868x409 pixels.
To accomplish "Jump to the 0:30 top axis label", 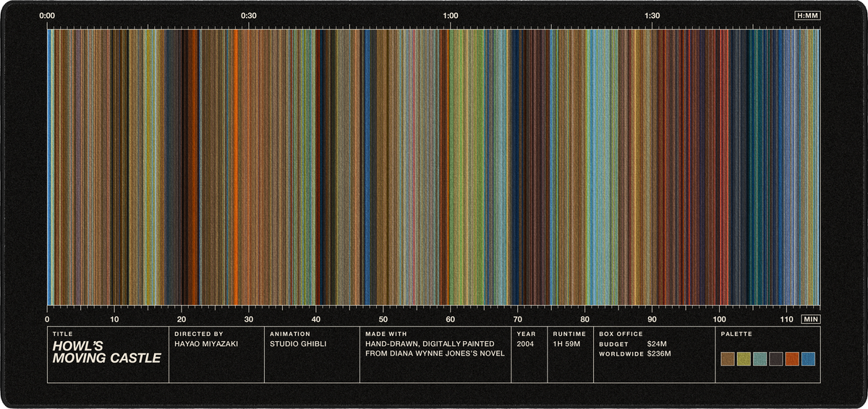I will coord(249,15).
